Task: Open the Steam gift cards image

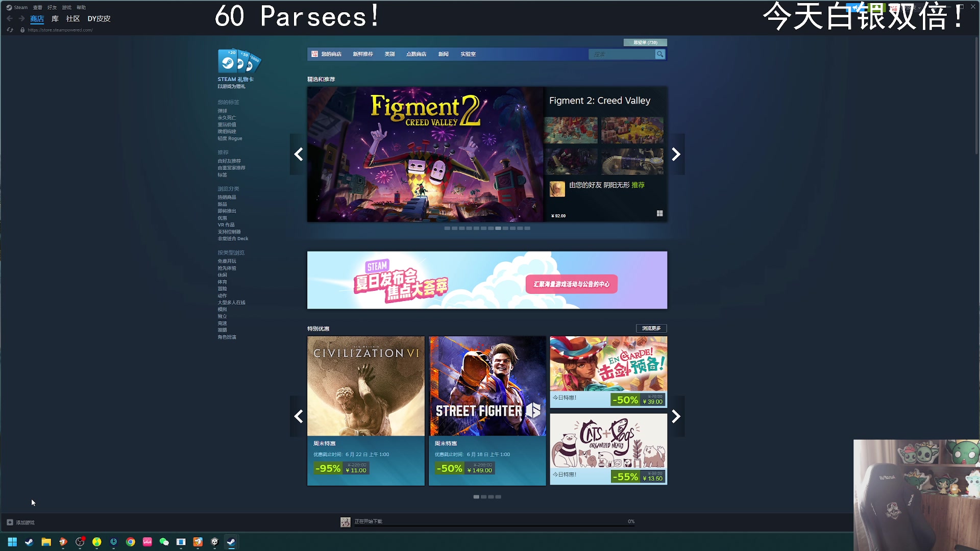Action: (239, 61)
